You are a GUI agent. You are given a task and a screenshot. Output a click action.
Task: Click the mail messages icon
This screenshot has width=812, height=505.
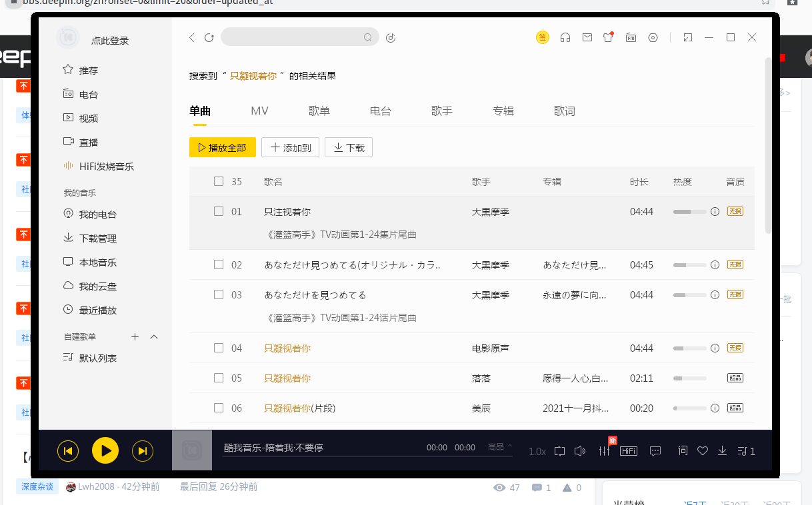[x=587, y=38]
